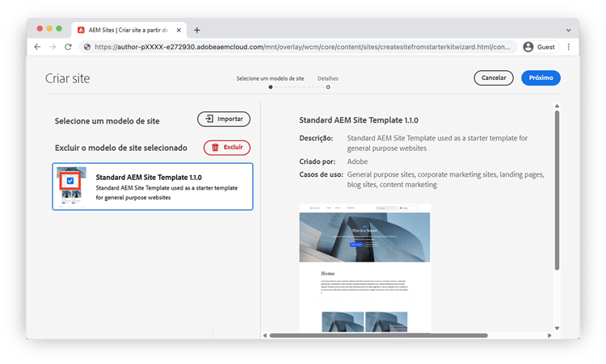Click the Casos de uso label

tap(321, 174)
